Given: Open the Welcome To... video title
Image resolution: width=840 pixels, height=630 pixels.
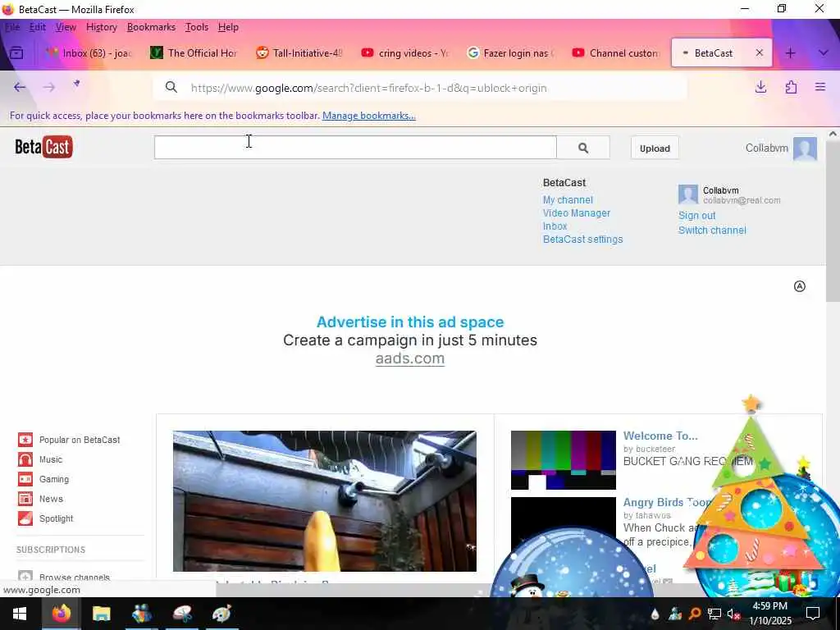Looking at the screenshot, I should (x=660, y=436).
